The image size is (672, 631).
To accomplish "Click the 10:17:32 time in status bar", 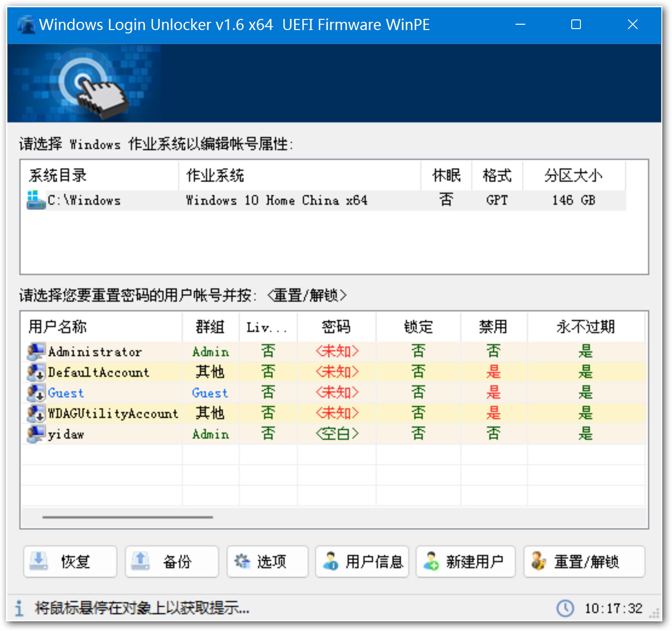I will pyautogui.click(x=613, y=609).
